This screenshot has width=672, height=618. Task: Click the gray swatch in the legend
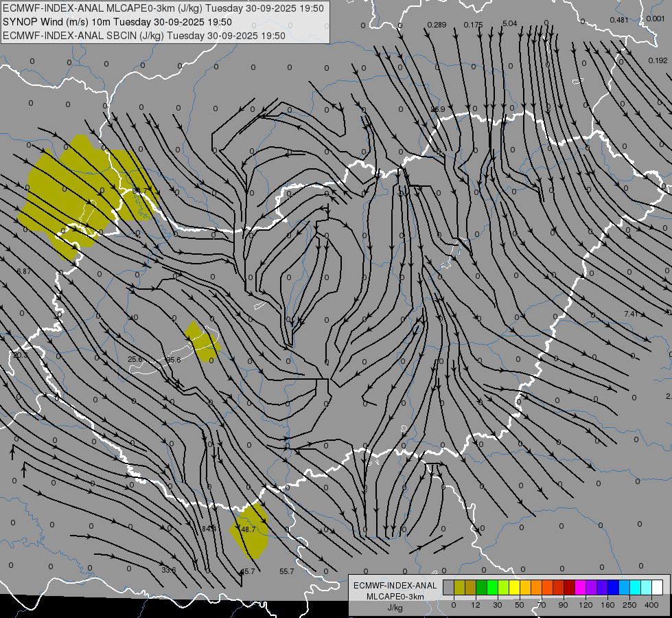(x=448, y=587)
